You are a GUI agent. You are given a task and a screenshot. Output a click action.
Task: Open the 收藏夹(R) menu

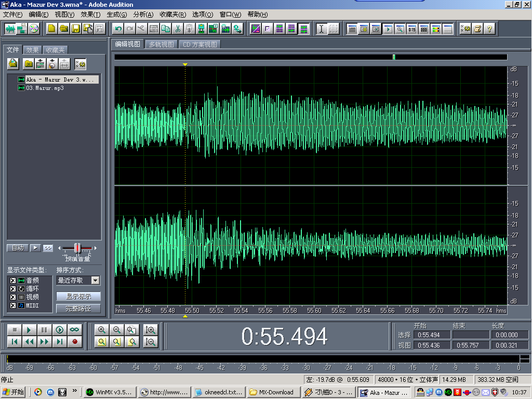pyautogui.click(x=172, y=14)
